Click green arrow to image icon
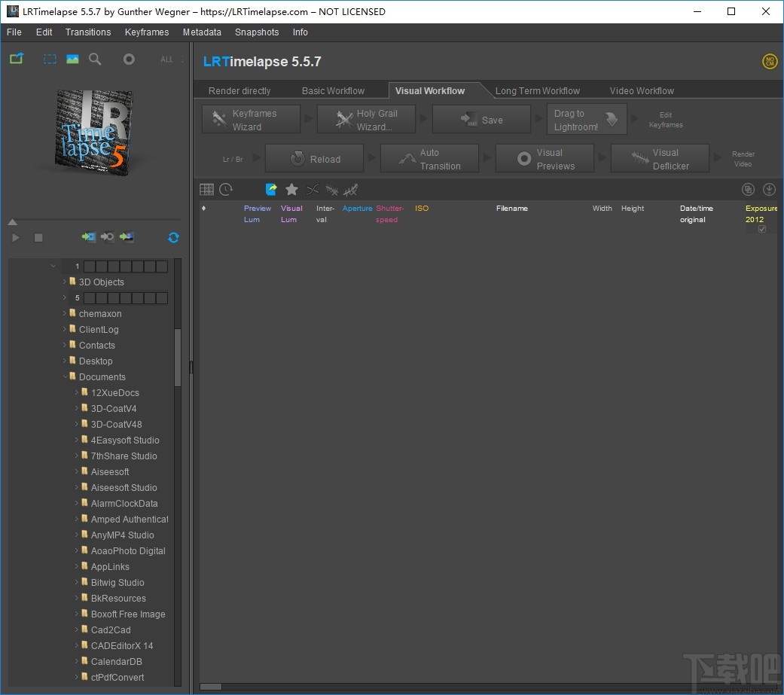 coord(126,236)
